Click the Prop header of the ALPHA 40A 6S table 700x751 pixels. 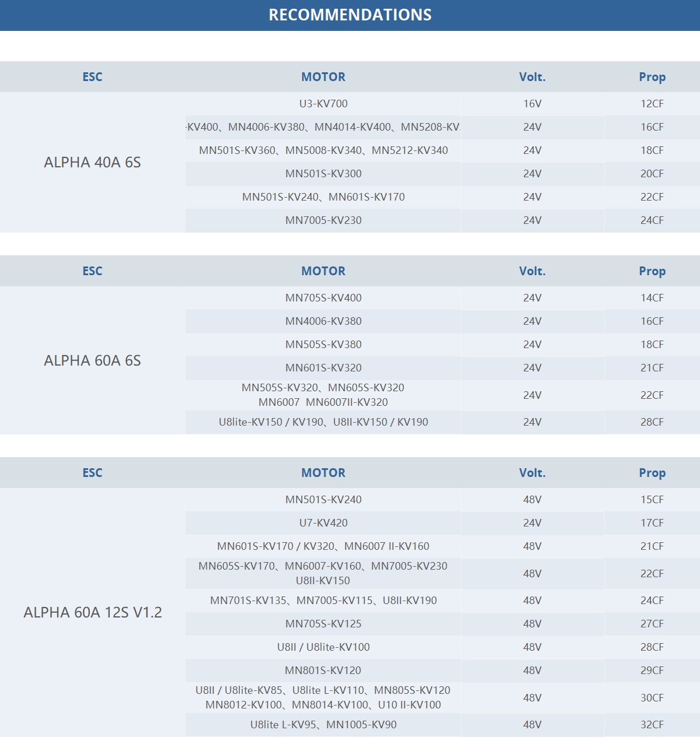(652, 77)
